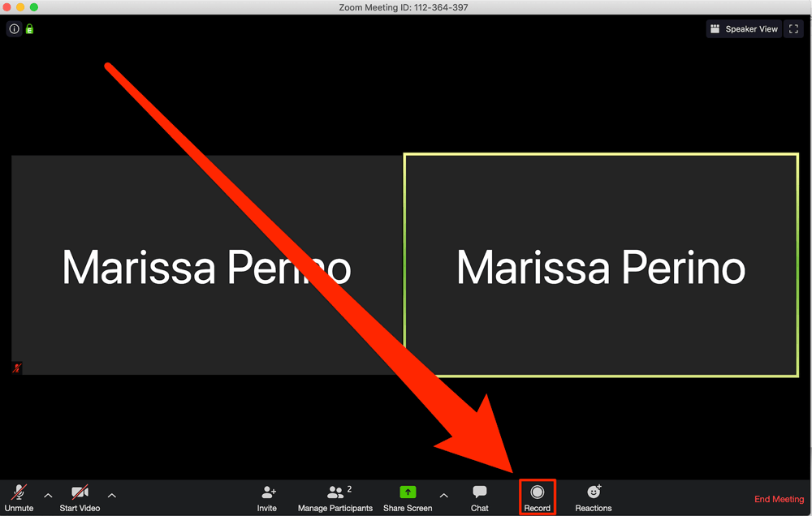Open Manage Participants panel
The width and height of the screenshot is (812, 516).
(x=335, y=497)
